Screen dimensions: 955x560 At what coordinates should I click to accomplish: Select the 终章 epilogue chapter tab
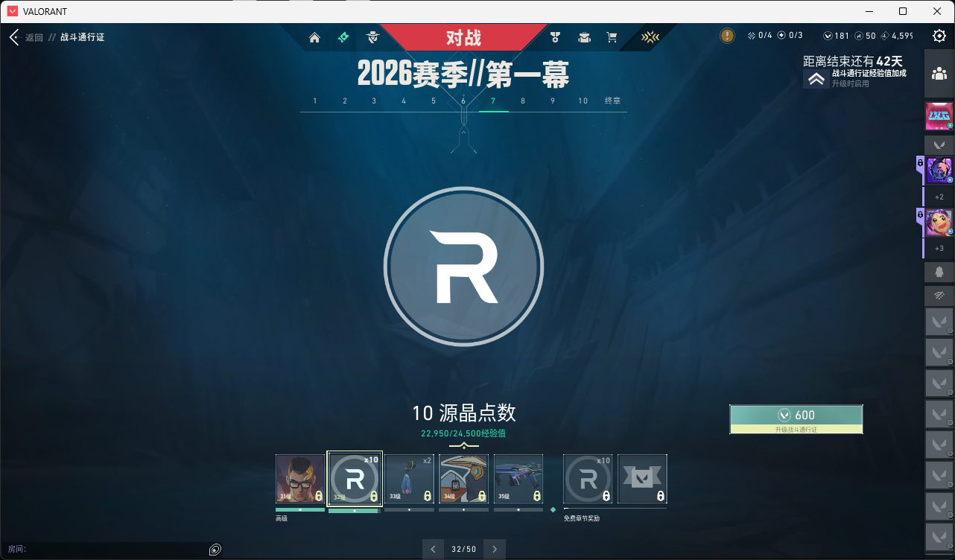(612, 101)
